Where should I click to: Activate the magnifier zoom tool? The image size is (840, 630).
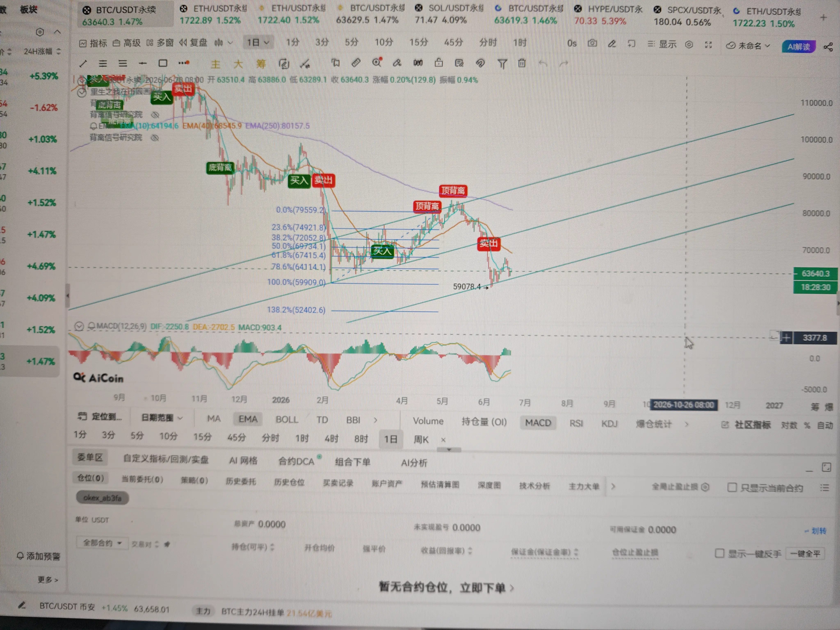(x=377, y=62)
